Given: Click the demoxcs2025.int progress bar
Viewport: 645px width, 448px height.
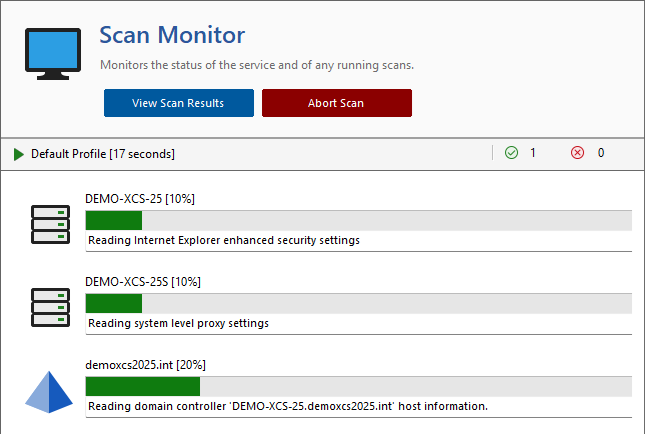Looking at the screenshot, I should point(358,386).
